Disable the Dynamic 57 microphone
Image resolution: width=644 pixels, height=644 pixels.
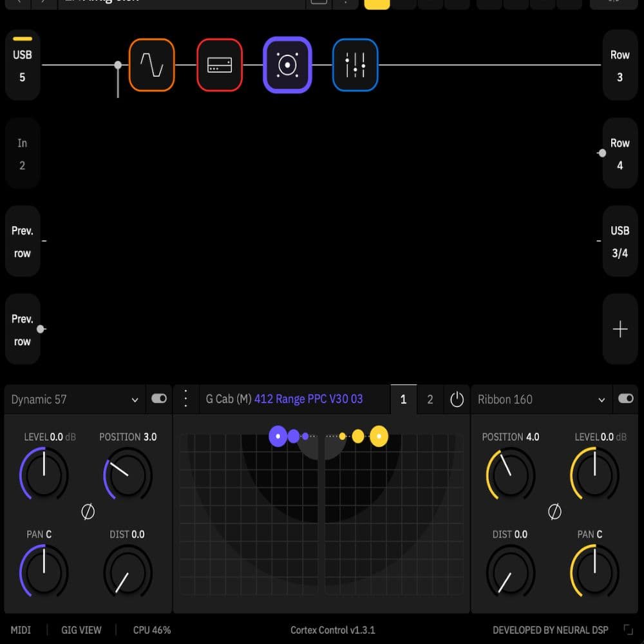[x=159, y=399]
